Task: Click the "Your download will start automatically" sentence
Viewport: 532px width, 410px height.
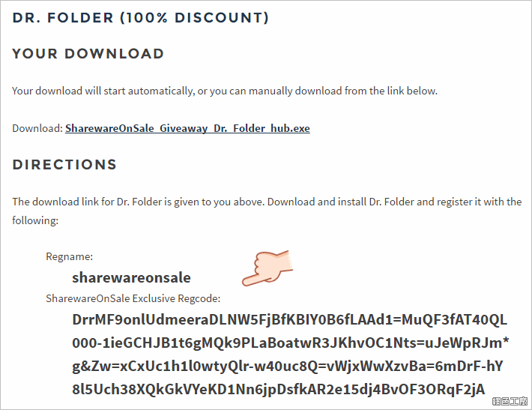Action: tap(225, 91)
